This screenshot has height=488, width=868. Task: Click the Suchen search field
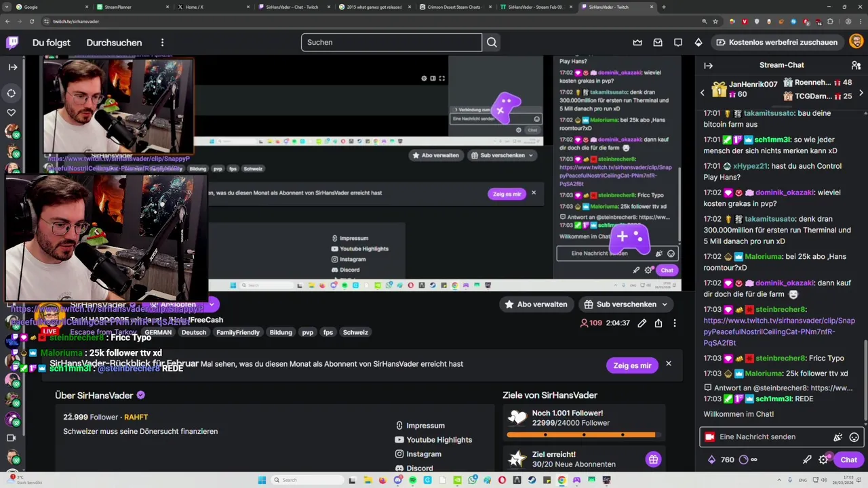pyautogui.click(x=391, y=43)
